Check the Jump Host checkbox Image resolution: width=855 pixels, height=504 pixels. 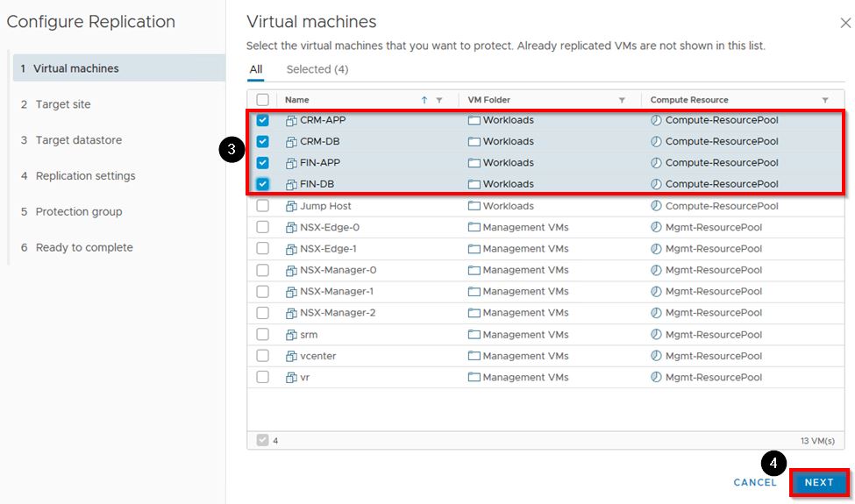pos(263,206)
